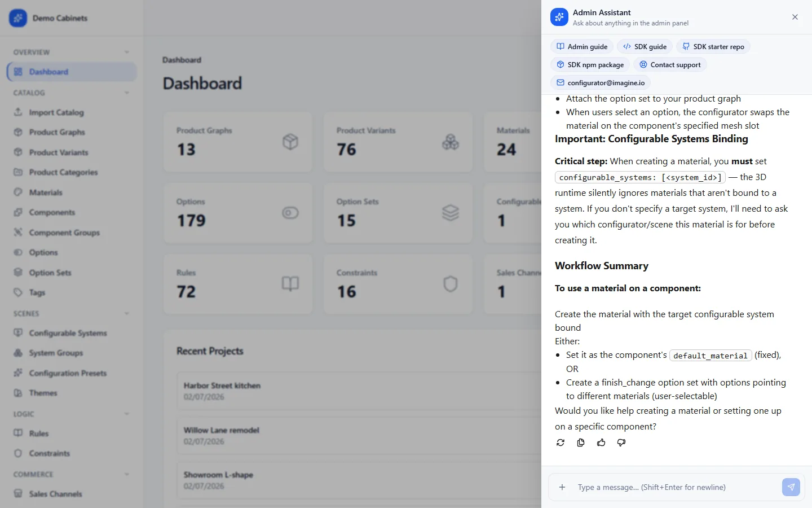Click the Contact support chip
The image size is (812, 508).
point(670,65)
